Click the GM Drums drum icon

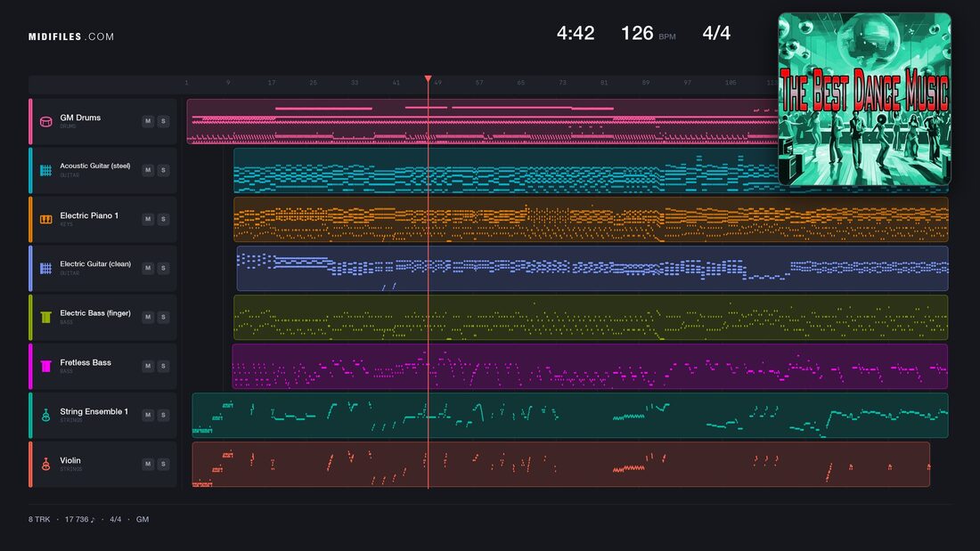tap(45, 121)
